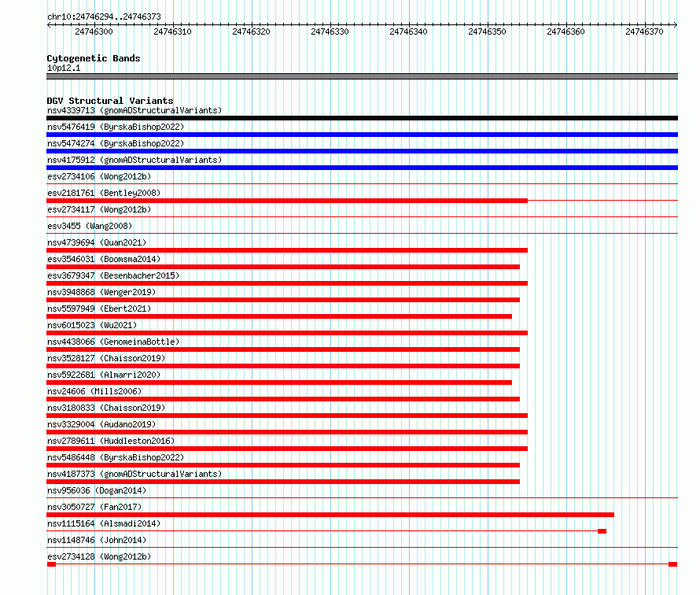The width and height of the screenshot is (700, 595).
Task: Open variant nsv5476419 (ByrskaBishop2022) label
Action: pos(116,127)
